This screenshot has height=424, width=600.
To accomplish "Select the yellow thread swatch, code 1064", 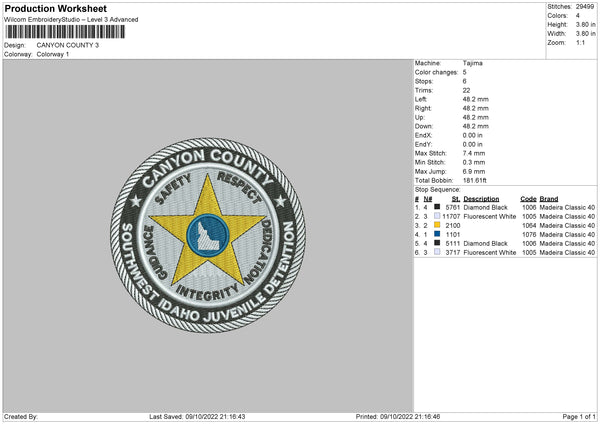I will coord(437,225).
